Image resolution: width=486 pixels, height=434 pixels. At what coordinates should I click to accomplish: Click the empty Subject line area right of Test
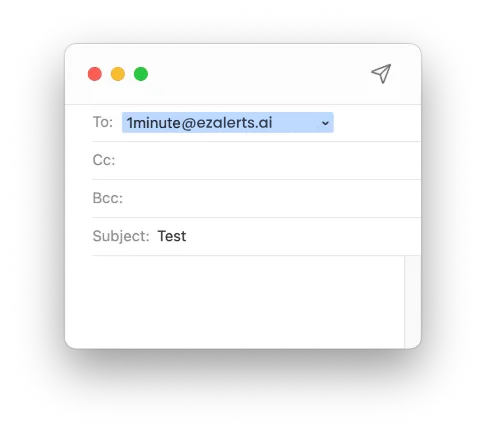pos(303,236)
